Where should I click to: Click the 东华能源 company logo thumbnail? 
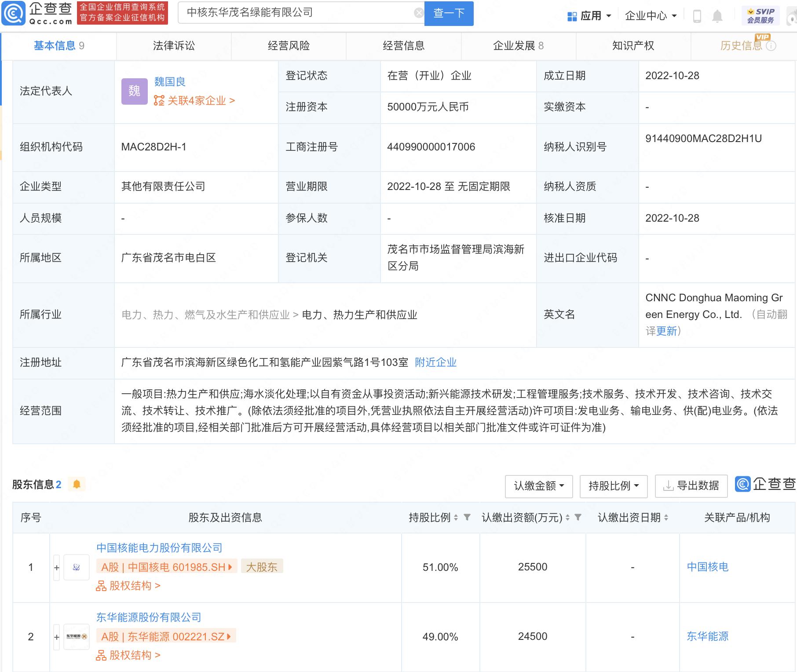[x=77, y=637]
